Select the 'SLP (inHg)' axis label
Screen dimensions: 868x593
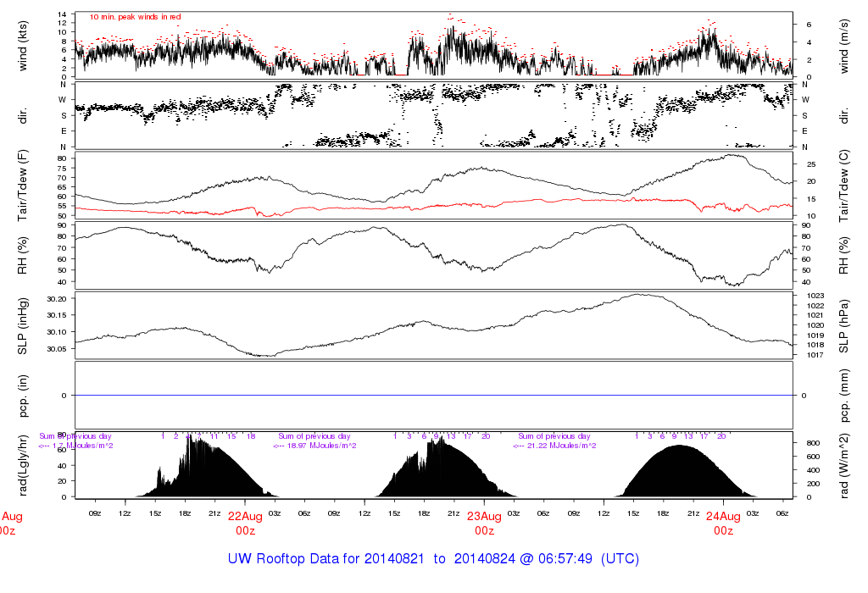tap(22, 326)
